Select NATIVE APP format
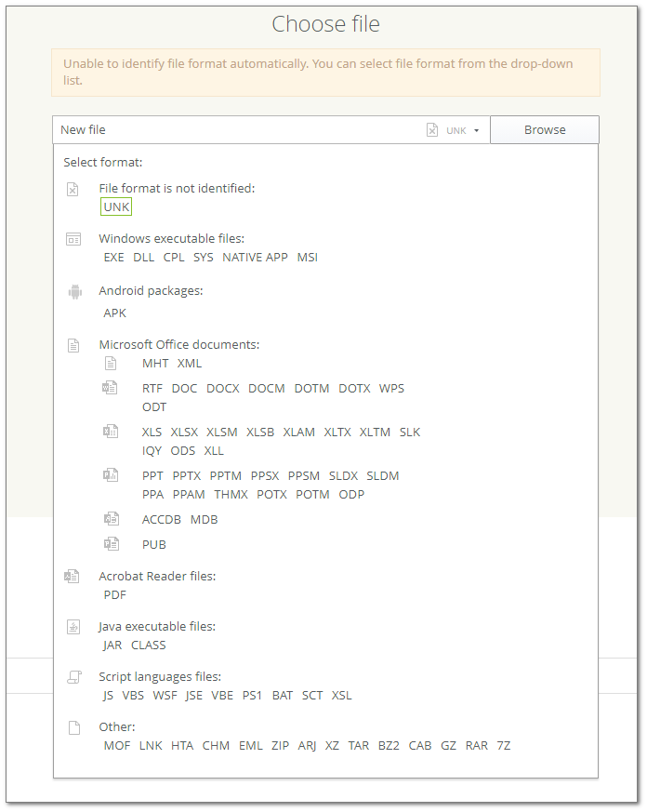The image size is (647, 812). click(255, 258)
